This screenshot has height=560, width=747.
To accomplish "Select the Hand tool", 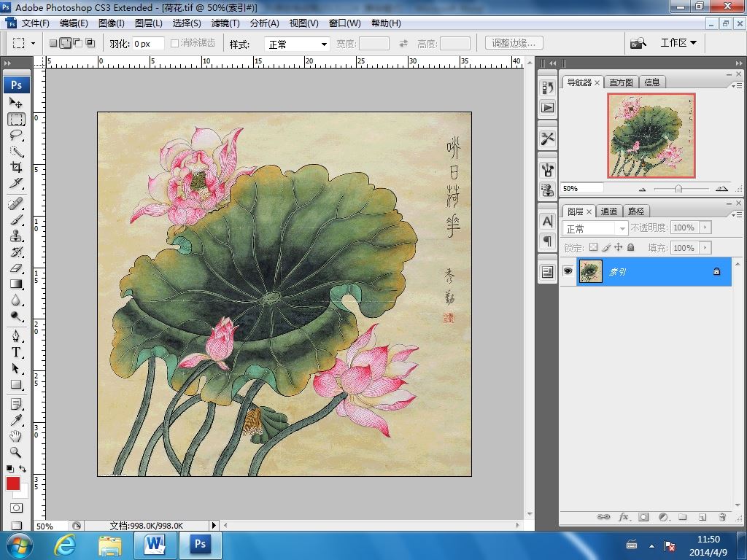I will pyautogui.click(x=16, y=436).
